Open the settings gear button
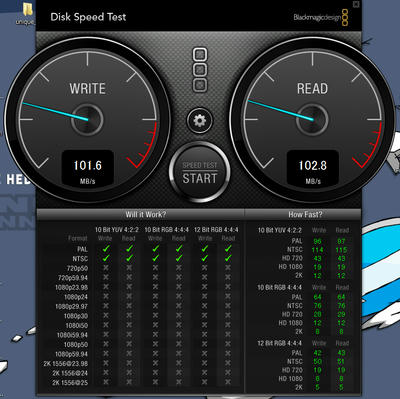Viewport: 400px width, 399px height. (x=199, y=120)
